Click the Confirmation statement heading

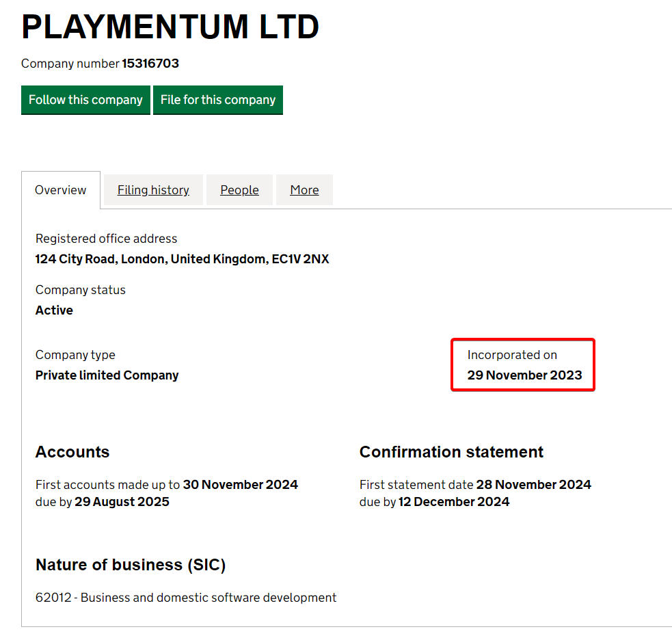(451, 452)
